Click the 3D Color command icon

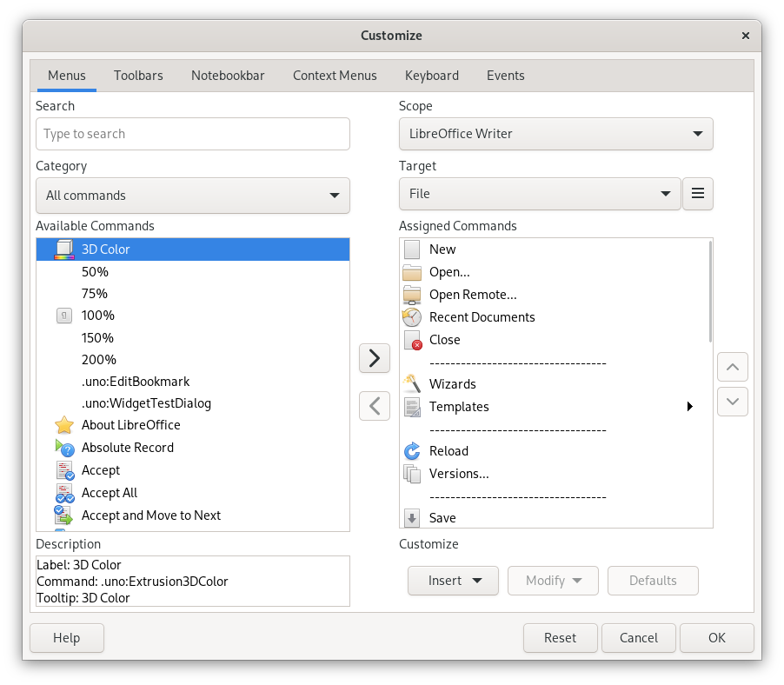point(64,249)
